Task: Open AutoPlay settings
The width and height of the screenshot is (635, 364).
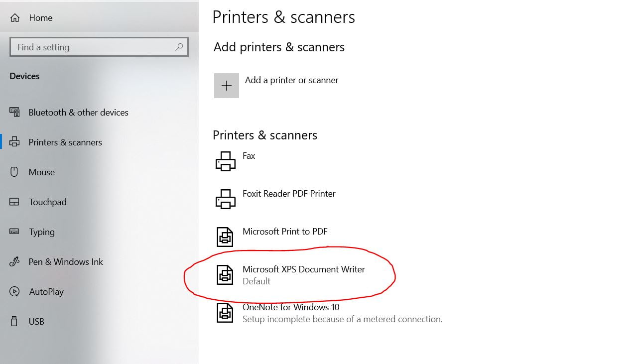Action: pos(46,292)
